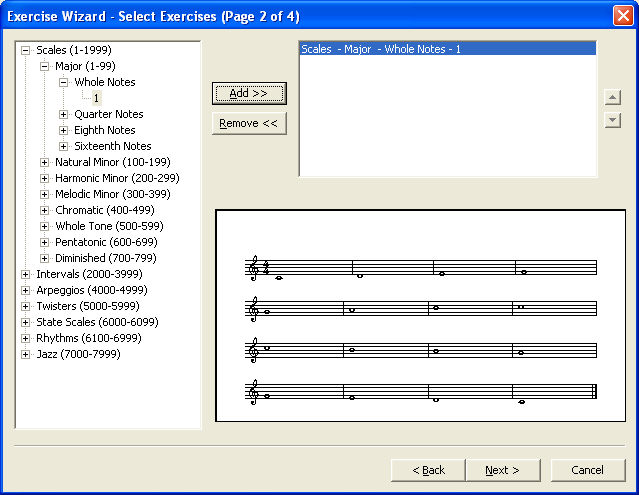Click the Back button

[427, 470]
